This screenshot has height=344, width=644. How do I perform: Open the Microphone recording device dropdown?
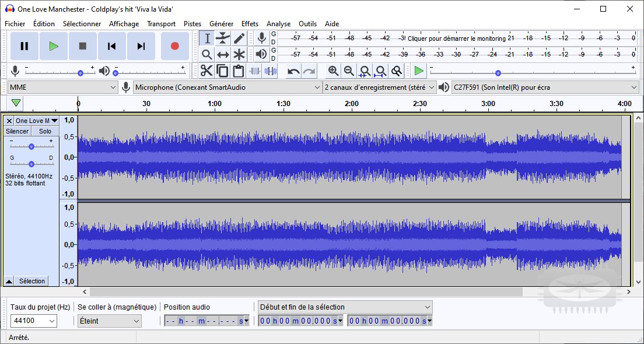coord(227,87)
